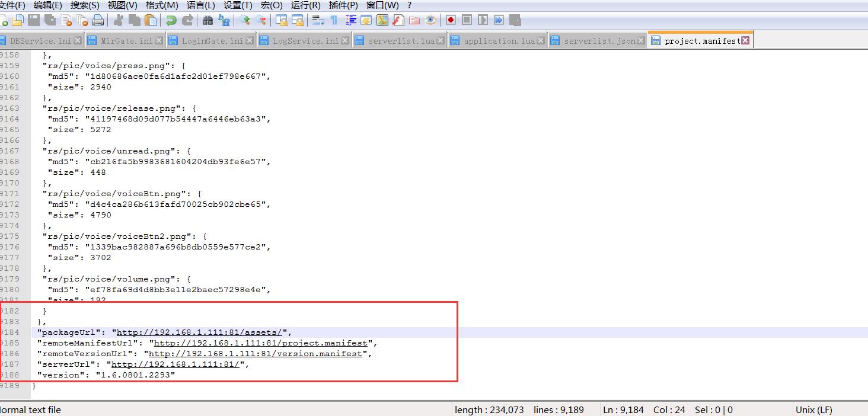Open the 设置(T) menu

pos(238,5)
